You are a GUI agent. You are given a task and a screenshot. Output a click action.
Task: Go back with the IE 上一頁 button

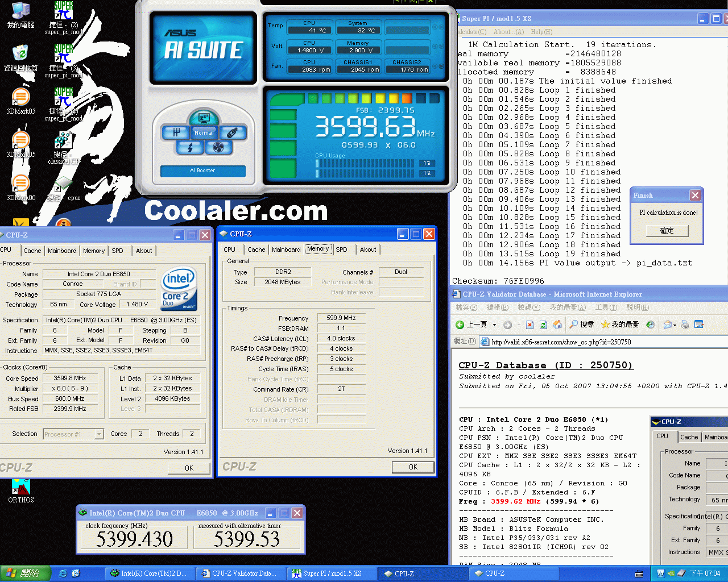[471, 325]
